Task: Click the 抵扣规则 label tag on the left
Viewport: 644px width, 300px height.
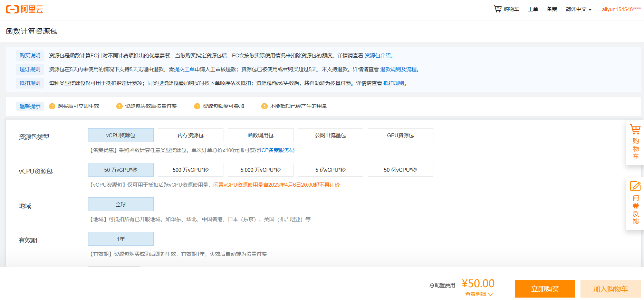Action: click(30, 83)
